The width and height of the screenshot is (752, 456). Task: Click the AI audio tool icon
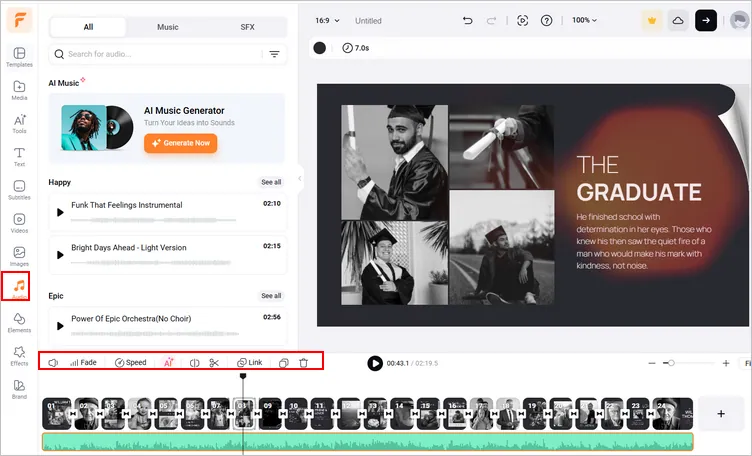pyautogui.click(x=168, y=362)
